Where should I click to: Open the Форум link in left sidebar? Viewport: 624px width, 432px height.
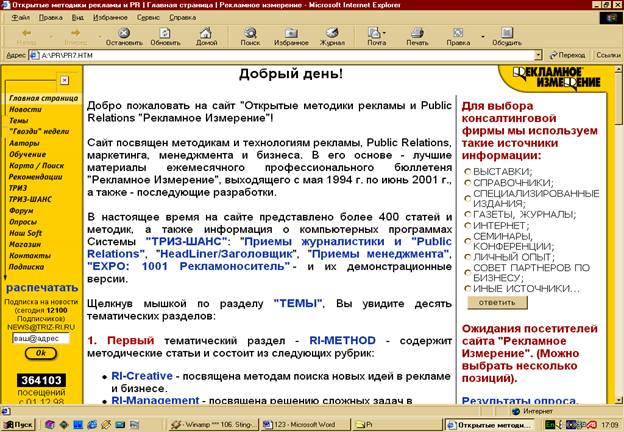coord(21,211)
